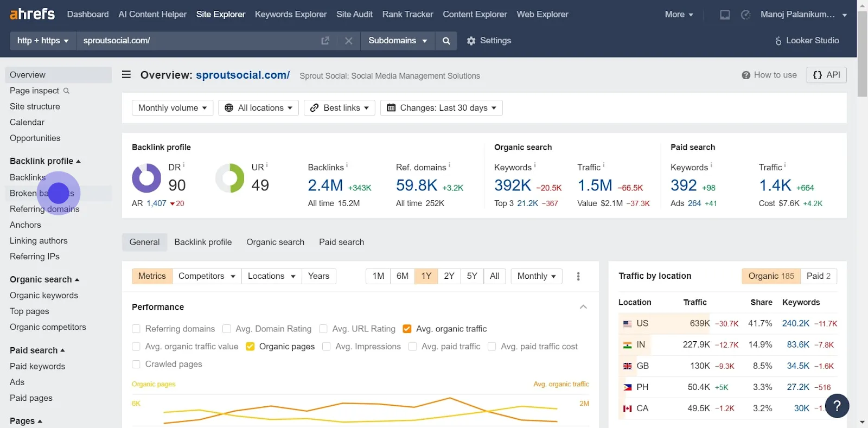Uncheck Organic pages checkbox
This screenshot has height=428, width=868.
pos(250,347)
